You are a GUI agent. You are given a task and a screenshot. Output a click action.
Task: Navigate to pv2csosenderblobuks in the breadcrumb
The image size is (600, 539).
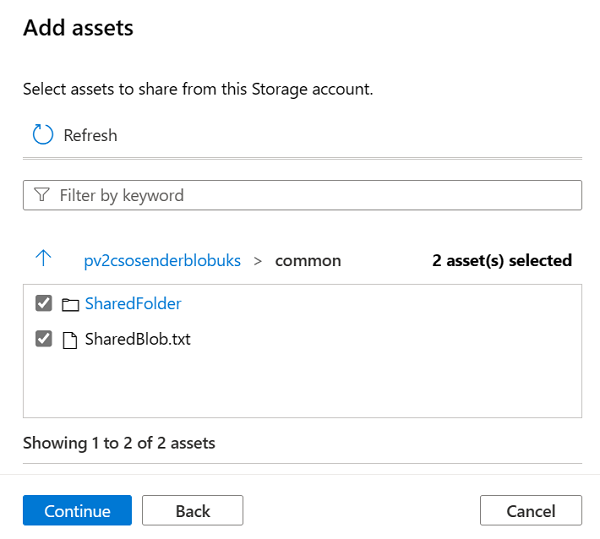point(162,261)
